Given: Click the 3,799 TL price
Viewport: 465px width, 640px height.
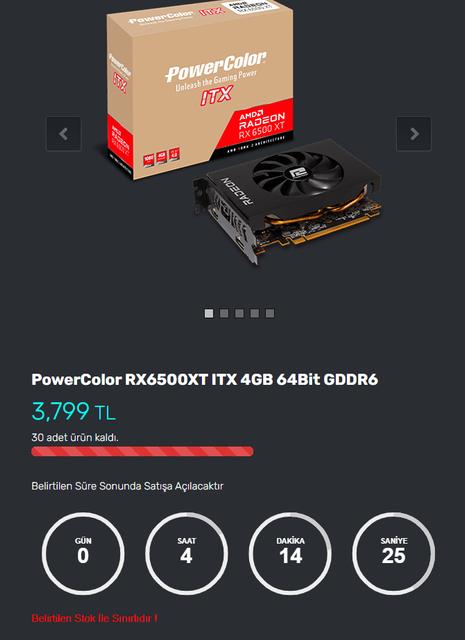Looking at the screenshot, I should tap(73, 411).
